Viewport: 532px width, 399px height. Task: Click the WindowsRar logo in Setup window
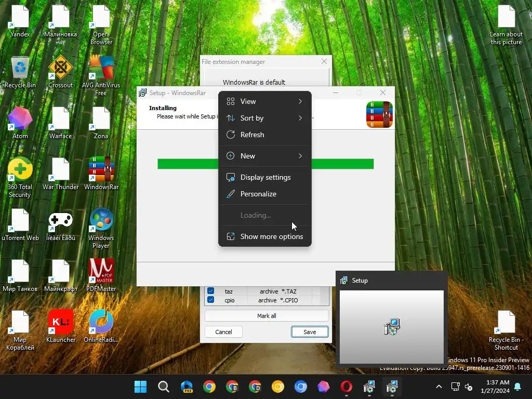pyautogui.click(x=379, y=115)
